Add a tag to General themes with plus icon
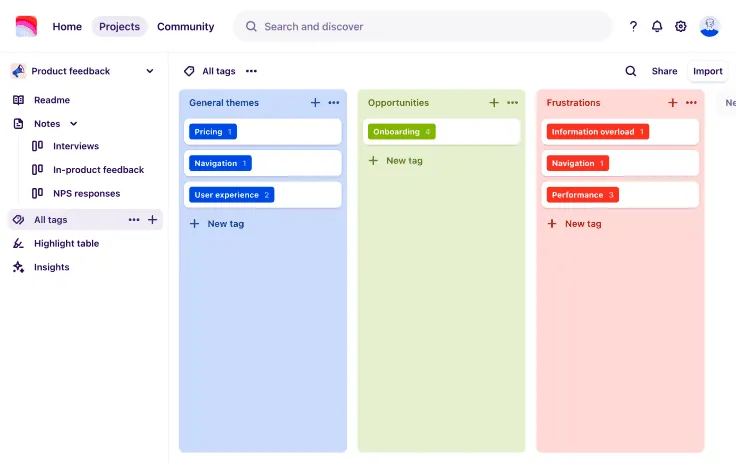 pyautogui.click(x=315, y=102)
